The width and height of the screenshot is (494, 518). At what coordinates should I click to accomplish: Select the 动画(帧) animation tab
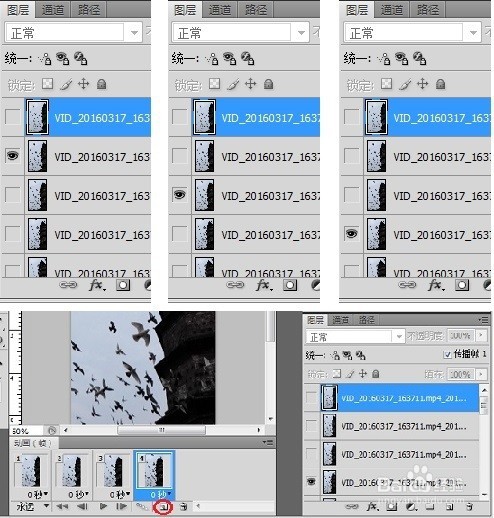point(34,443)
